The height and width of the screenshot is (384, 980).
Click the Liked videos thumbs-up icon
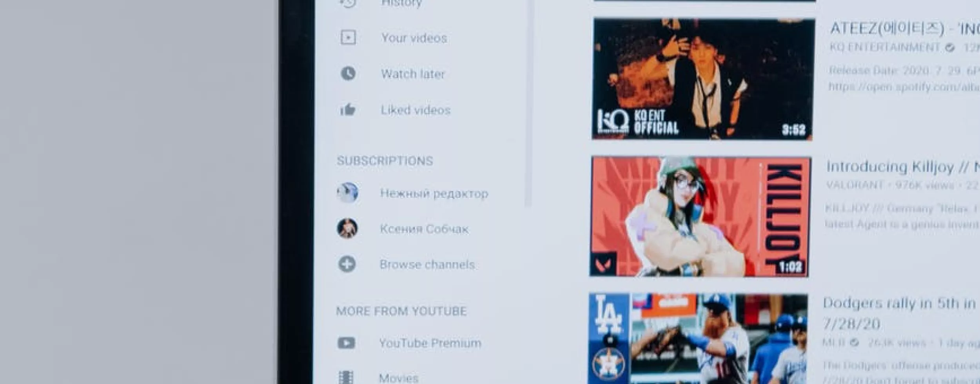348,110
